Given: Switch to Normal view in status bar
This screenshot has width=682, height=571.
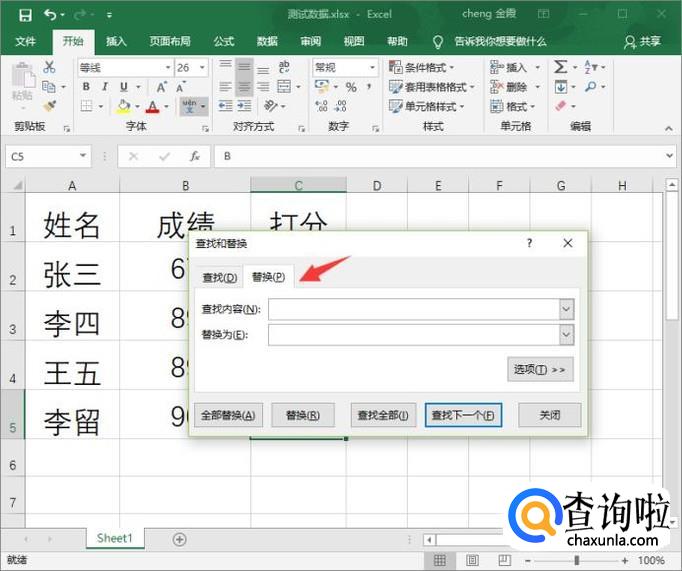Looking at the screenshot, I should [x=438, y=561].
